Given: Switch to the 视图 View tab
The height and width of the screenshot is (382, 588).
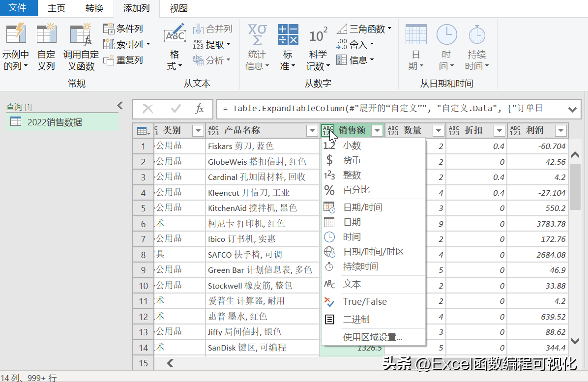Looking at the screenshot, I should coord(179,8).
